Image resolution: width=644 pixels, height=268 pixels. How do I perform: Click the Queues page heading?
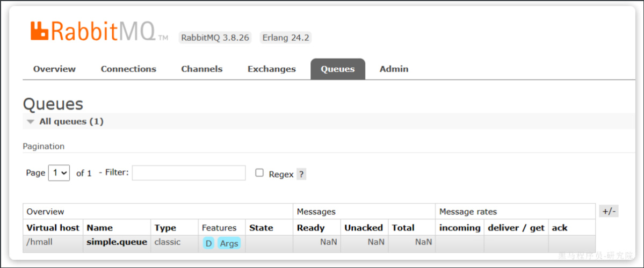click(53, 104)
